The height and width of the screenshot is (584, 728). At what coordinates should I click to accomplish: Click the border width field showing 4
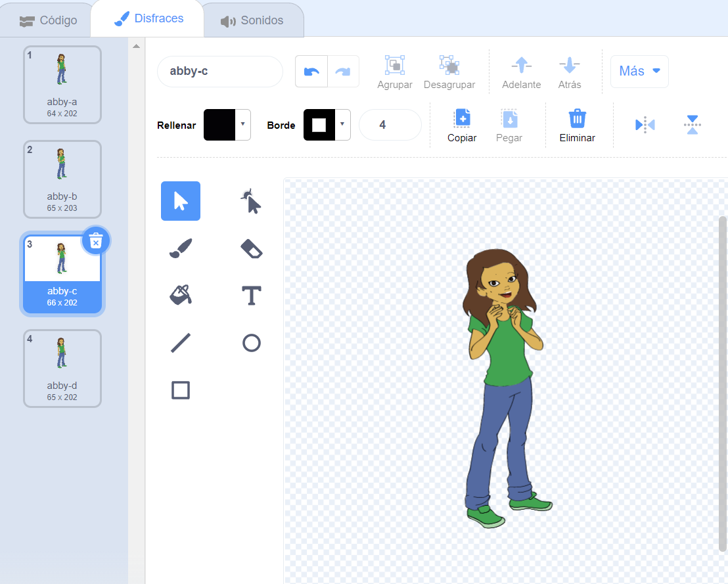(x=390, y=124)
